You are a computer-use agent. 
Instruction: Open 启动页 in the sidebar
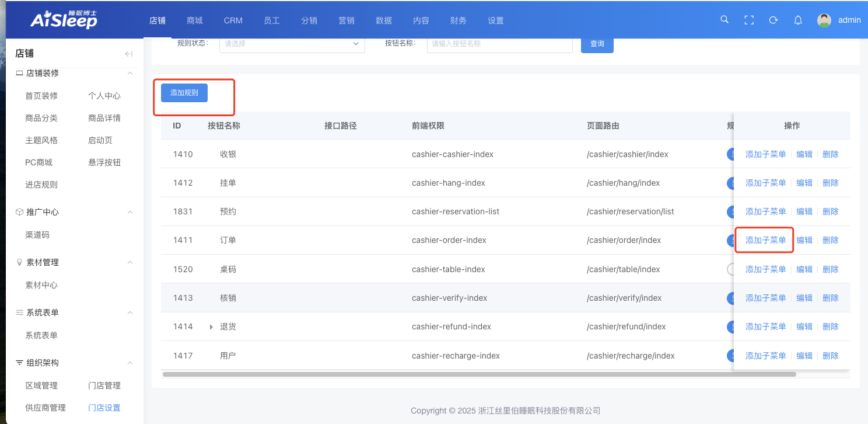click(100, 140)
